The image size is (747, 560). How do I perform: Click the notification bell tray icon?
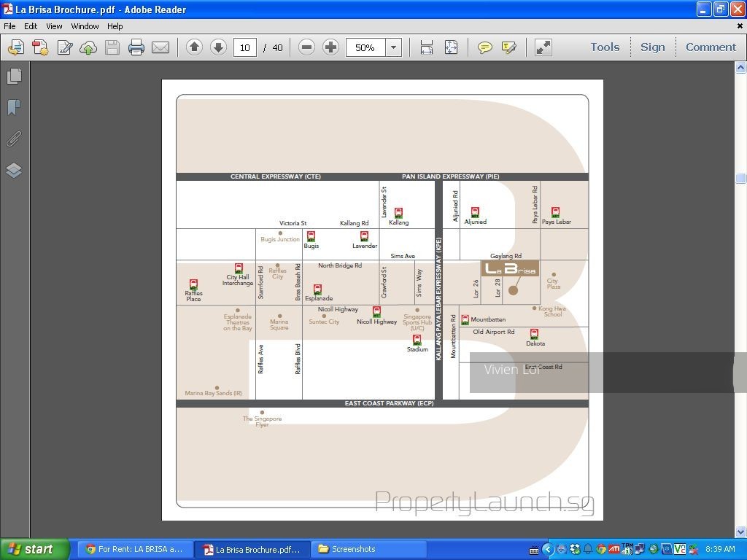click(x=588, y=550)
